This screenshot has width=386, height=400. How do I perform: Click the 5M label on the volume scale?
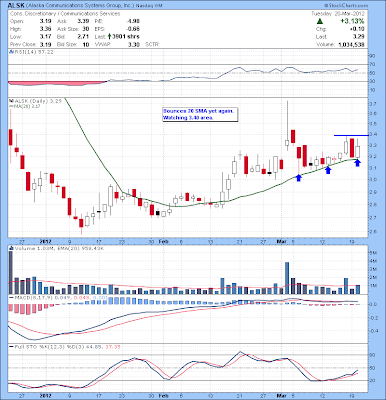coord(374,253)
